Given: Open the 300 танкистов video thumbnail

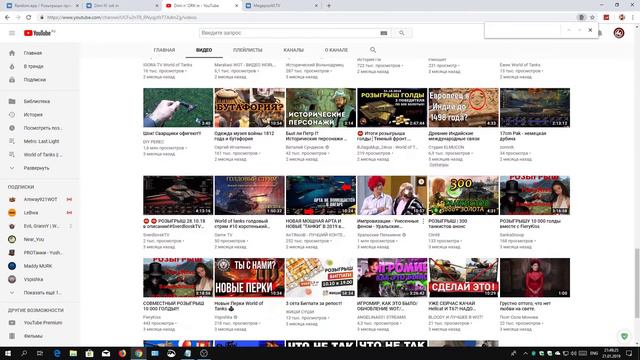Looking at the screenshot, I should (464, 195).
